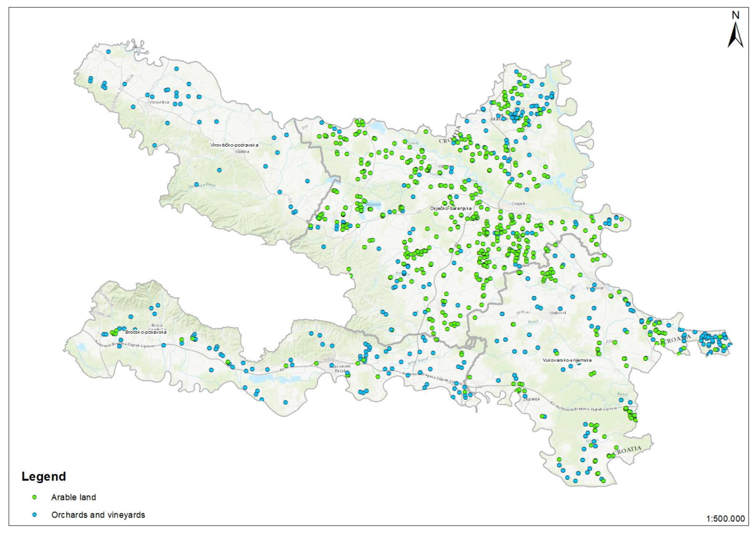Click the "Arable land" legend text
The width and height of the screenshot is (756, 534).
pyautogui.click(x=74, y=497)
